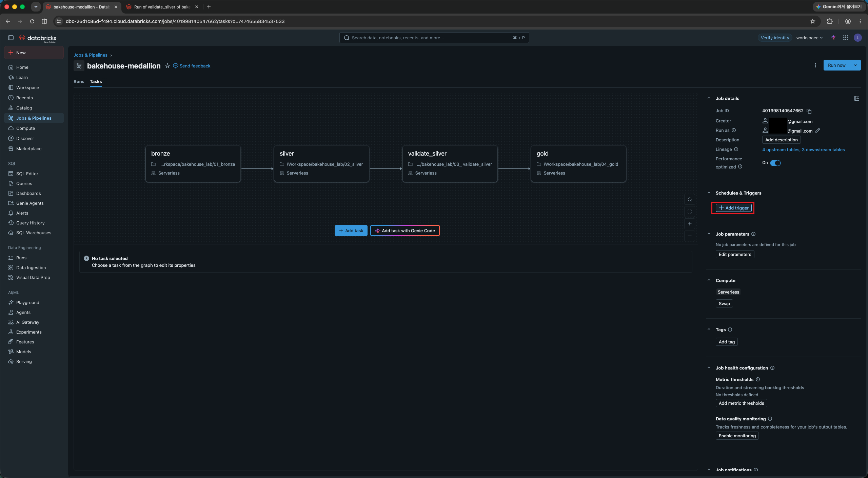This screenshot has width=868, height=478.
Task: Collapse the Compute section
Action: [709, 280]
